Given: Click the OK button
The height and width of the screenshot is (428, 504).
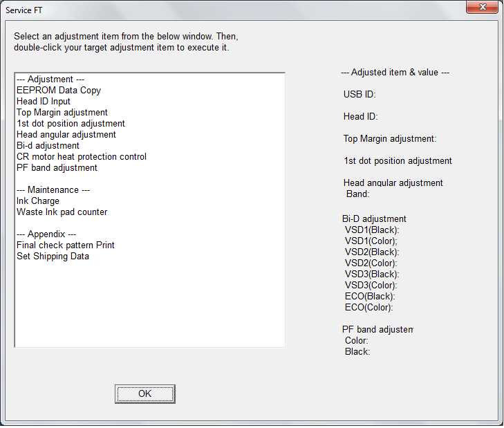Looking at the screenshot, I should [145, 394].
